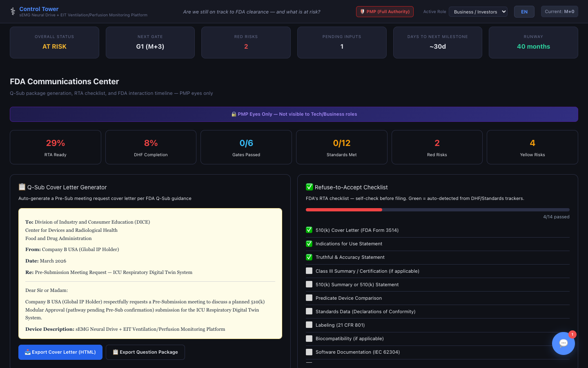This screenshot has height=368, width=588.
Task: Export Cover Letter as HTML
Action: pyautogui.click(x=60, y=352)
